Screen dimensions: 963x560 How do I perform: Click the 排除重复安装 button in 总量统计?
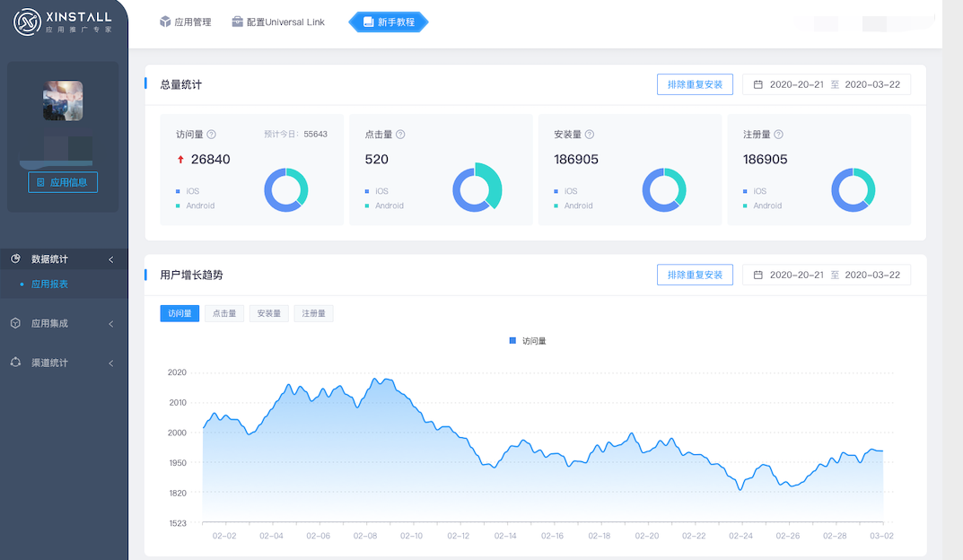click(695, 83)
